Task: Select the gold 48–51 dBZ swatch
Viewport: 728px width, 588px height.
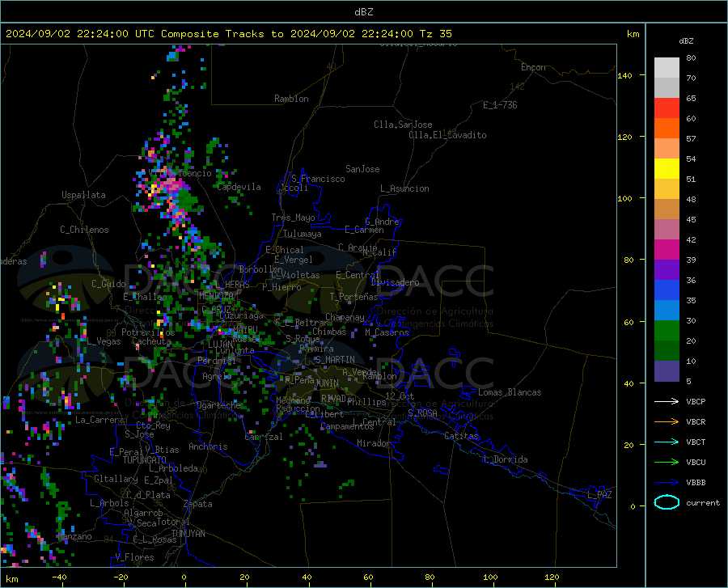Action: click(x=667, y=189)
